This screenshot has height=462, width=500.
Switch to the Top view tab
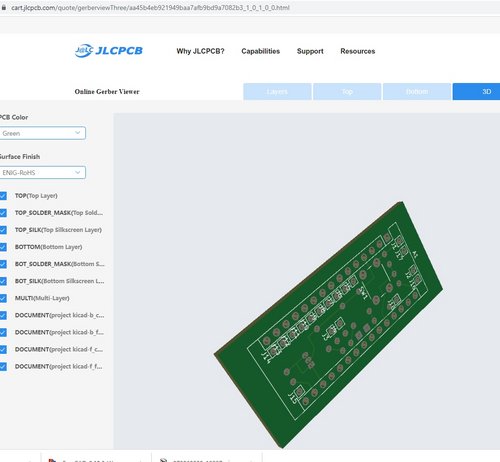[347, 92]
